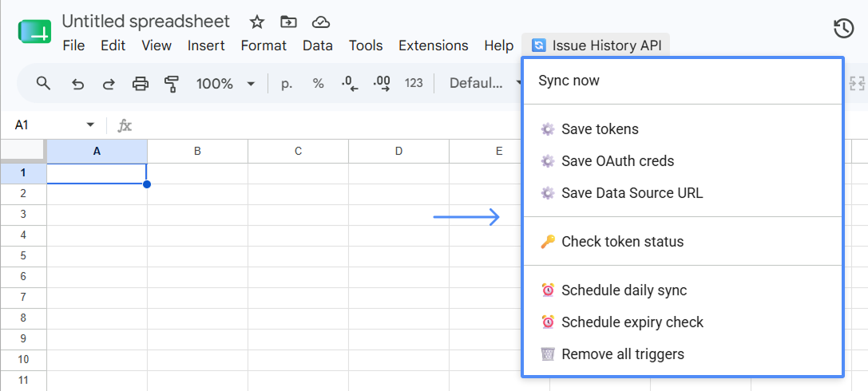Screen dimensions: 868x391
Task: Select row 2 header
Action: click(x=23, y=194)
